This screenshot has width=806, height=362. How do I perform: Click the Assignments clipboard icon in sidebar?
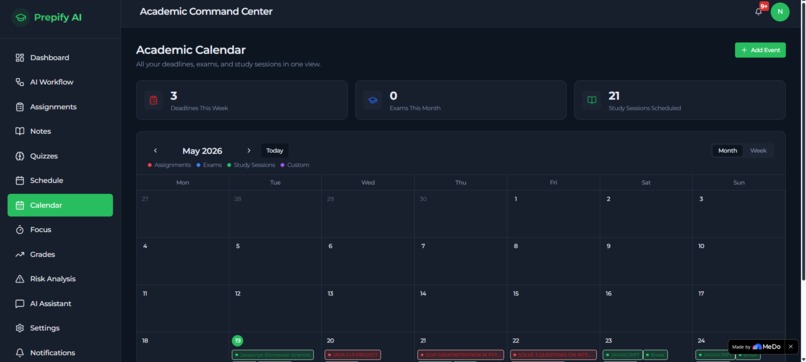(x=20, y=107)
